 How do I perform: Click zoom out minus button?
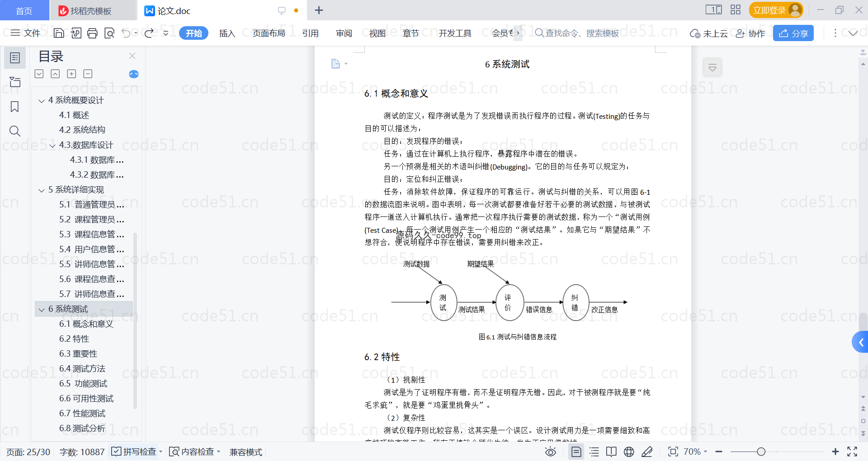pyautogui.click(x=719, y=452)
